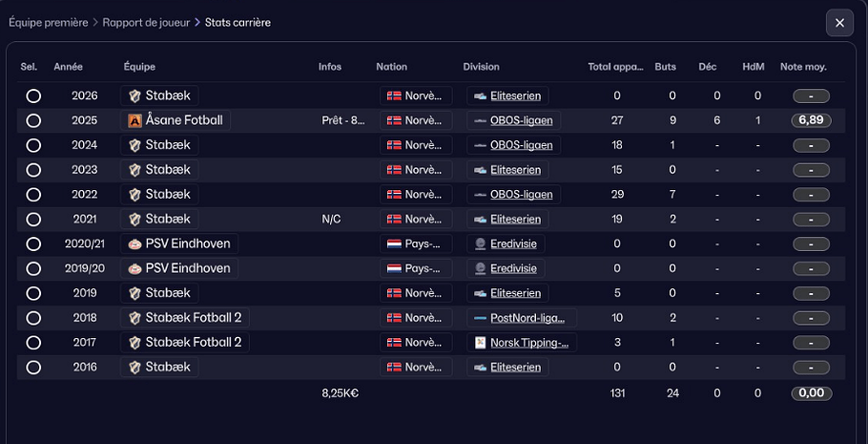The height and width of the screenshot is (444, 868).
Task: Click the Norsk Tipping league logo icon
Action: 480,343
